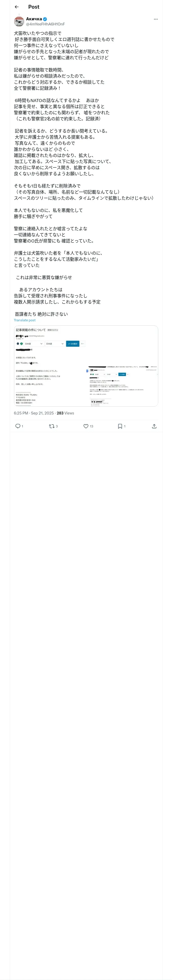
Task: Click the 6:25 PM · Sep 21, 2025 timestamp
Action: (x=34, y=413)
